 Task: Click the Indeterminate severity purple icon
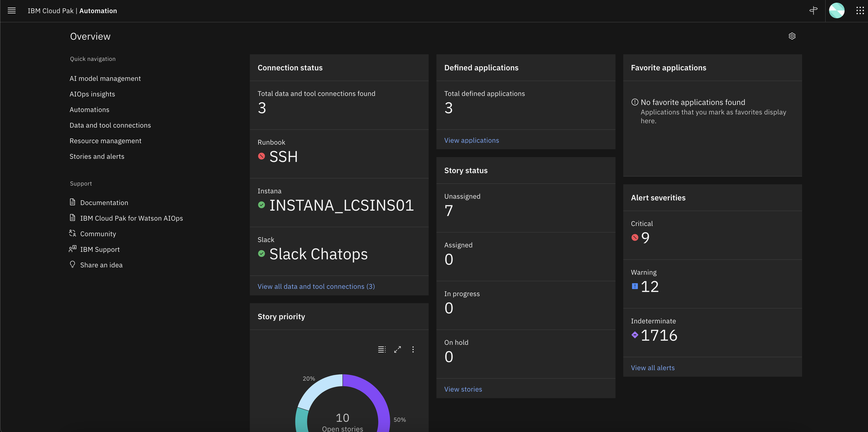(x=635, y=335)
